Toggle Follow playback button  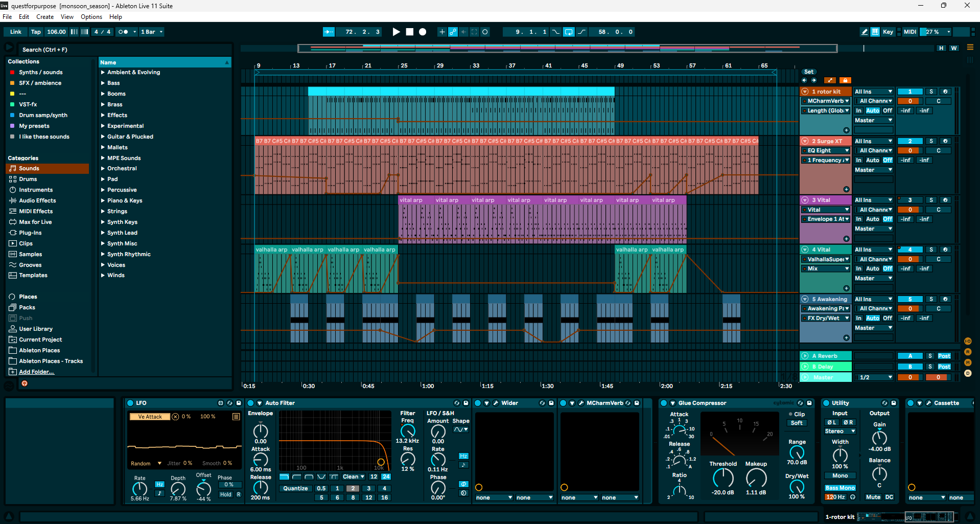329,32
